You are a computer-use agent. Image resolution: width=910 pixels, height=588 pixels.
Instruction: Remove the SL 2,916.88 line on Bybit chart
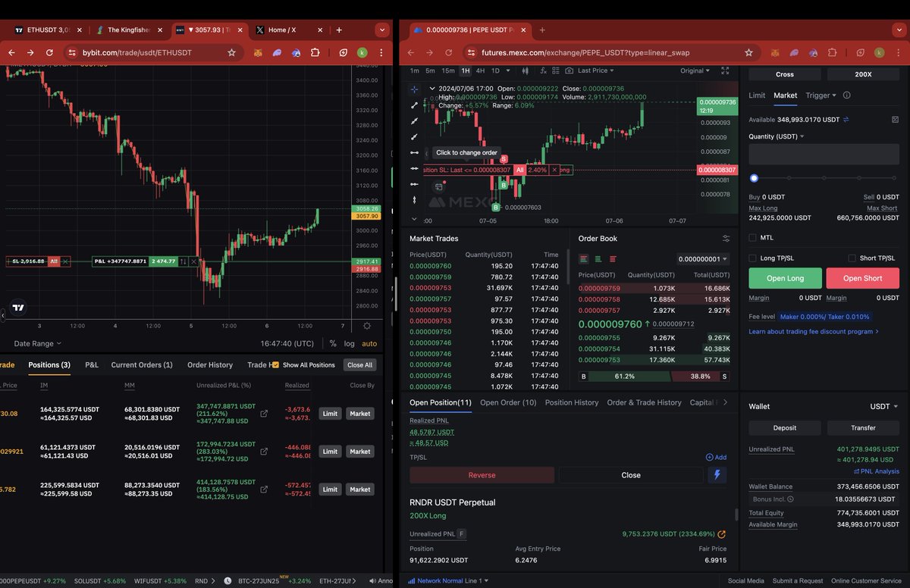point(65,261)
